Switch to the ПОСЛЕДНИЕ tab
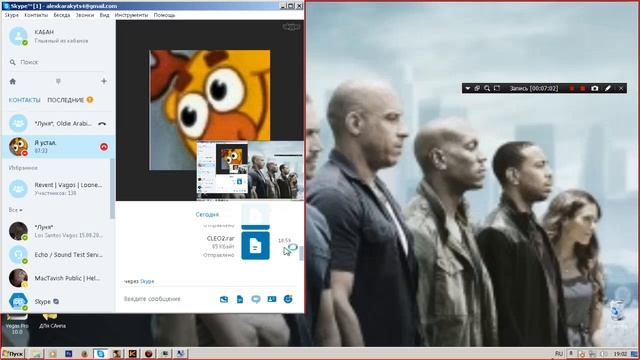 point(65,100)
